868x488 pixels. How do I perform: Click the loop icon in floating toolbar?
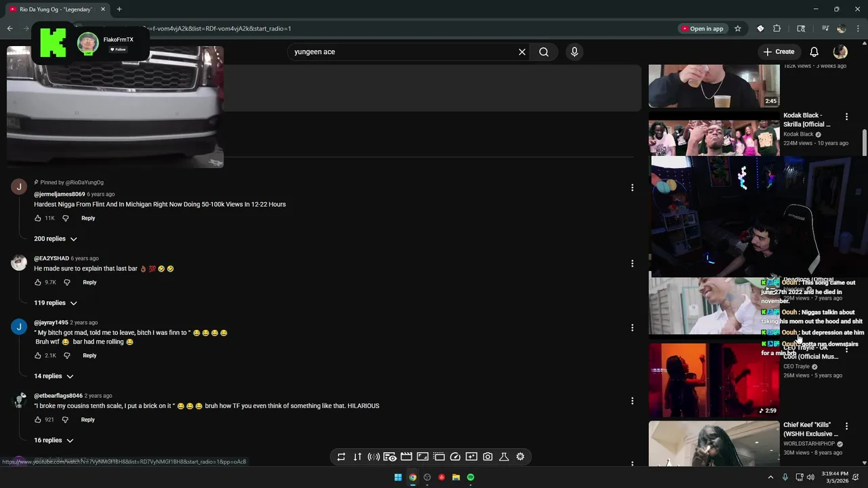click(341, 457)
